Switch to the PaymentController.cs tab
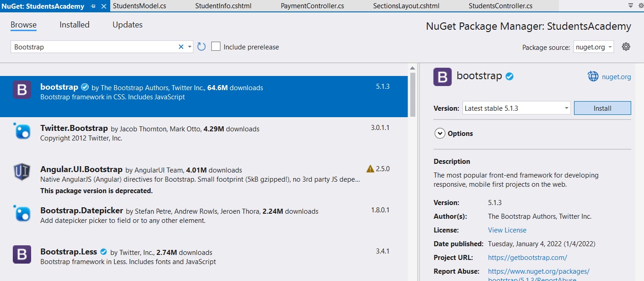This screenshot has height=281, width=644. pyautogui.click(x=312, y=6)
